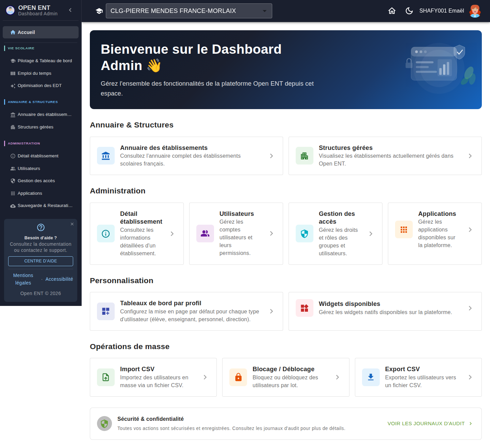Click the Sécurité & confidentialité shield icon
490x448 pixels.
point(104,424)
